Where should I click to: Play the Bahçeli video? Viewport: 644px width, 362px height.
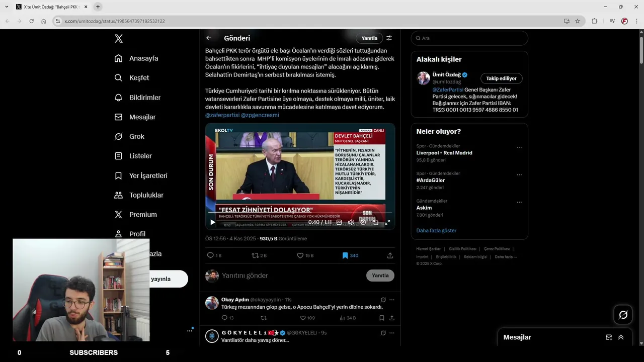[213, 222]
